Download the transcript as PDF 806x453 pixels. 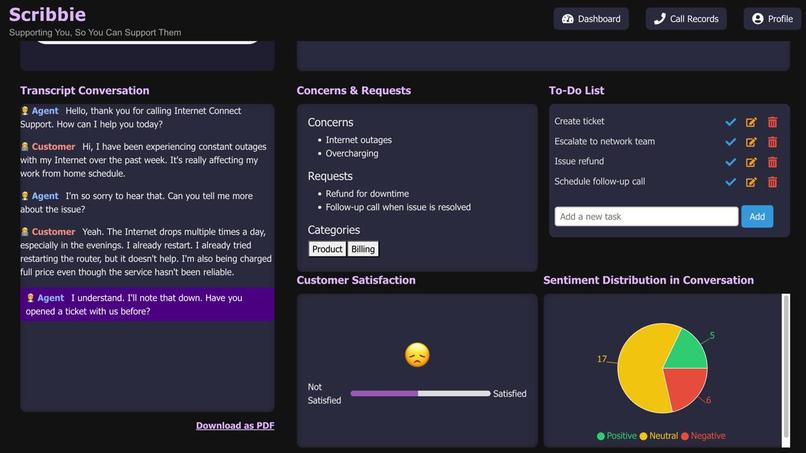coord(235,426)
